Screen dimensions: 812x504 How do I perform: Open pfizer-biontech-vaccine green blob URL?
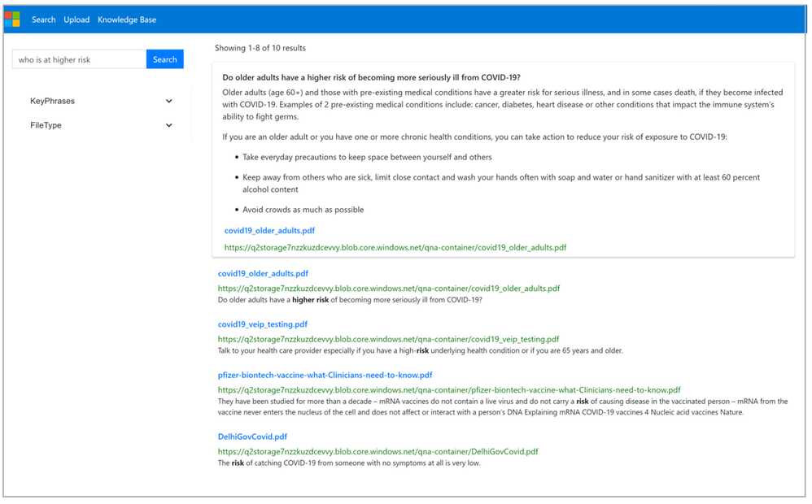coord(449,389)
